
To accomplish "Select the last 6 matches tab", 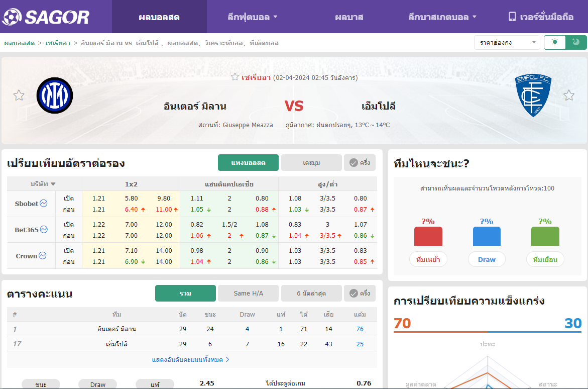I will (311, 293).
